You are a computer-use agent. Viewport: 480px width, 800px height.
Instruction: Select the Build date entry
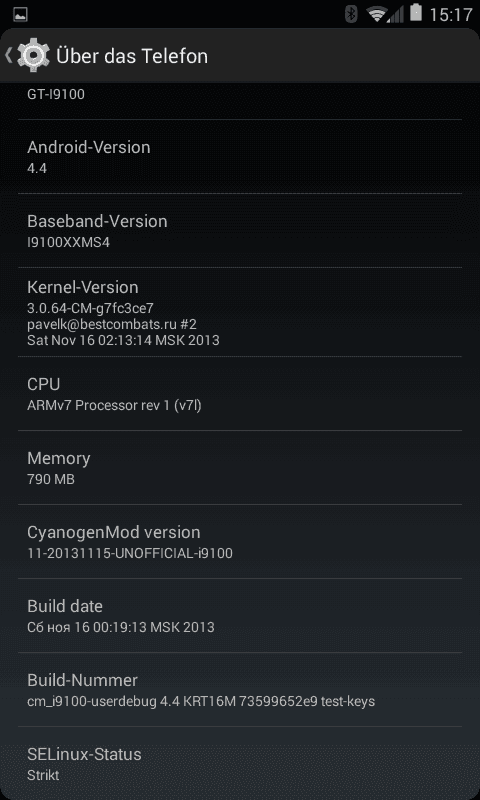[x=240, y=615]
